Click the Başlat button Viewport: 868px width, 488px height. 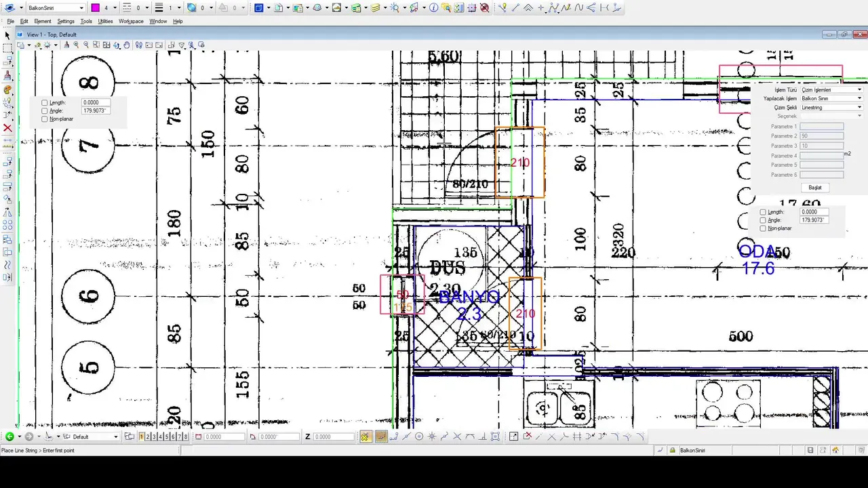815,187
